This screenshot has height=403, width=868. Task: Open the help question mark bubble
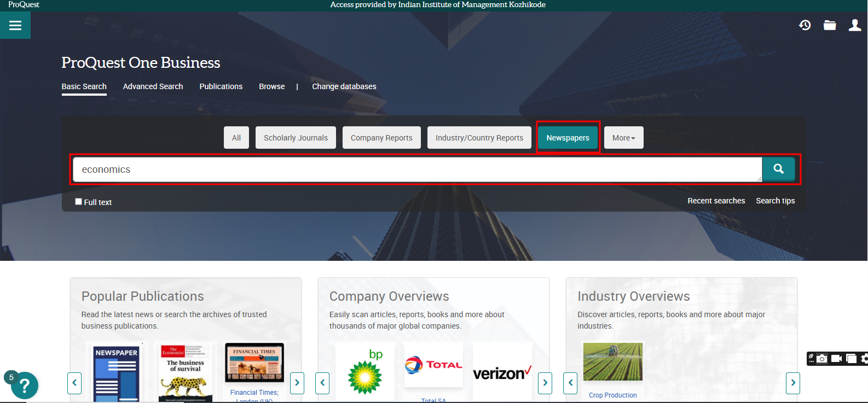pos(24,386)
